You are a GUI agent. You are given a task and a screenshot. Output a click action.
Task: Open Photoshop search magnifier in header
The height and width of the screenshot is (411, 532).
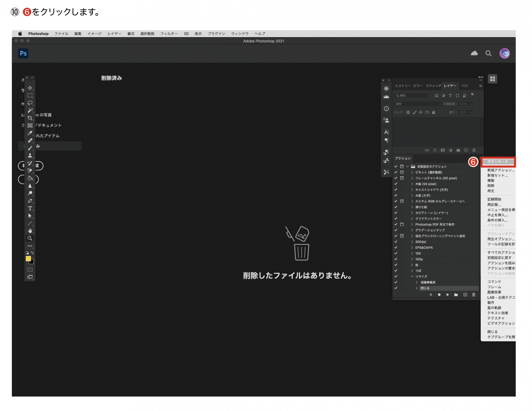coord(488,54)
